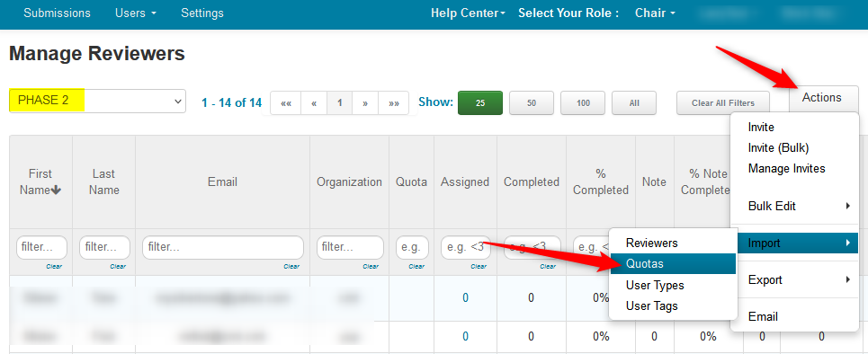
Task: Go to the previous page arrow
Action: 314,103
